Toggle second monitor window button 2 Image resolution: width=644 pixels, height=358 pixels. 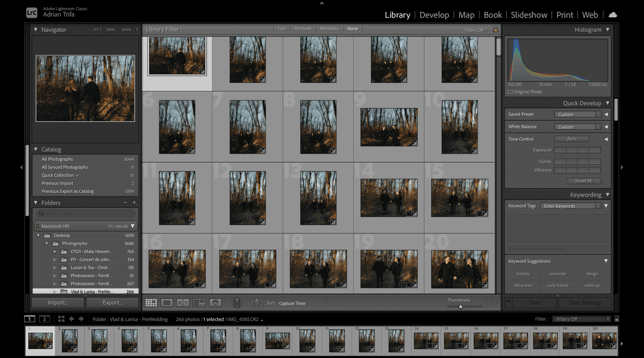(x=44, y=319)
